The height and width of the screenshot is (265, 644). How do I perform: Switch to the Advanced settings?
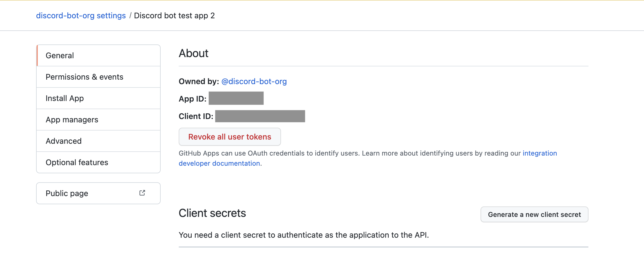(98, 141)
